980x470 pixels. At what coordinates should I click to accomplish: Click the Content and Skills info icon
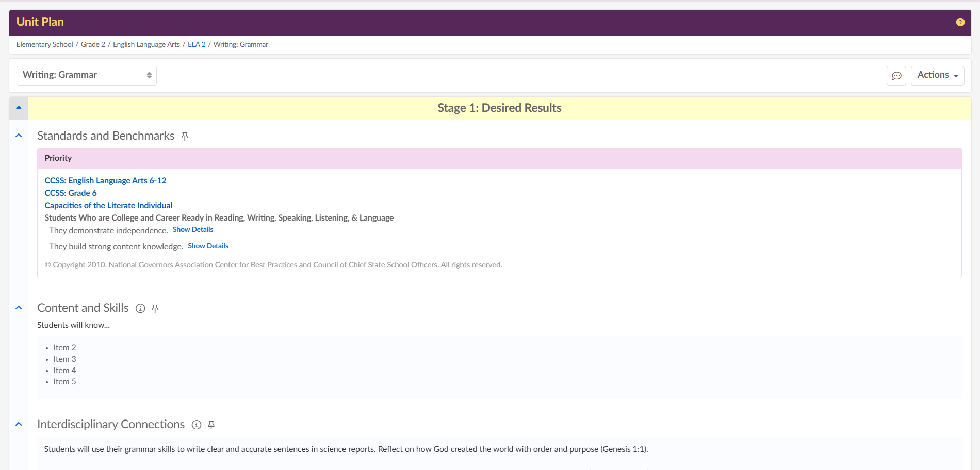point(140,308)
